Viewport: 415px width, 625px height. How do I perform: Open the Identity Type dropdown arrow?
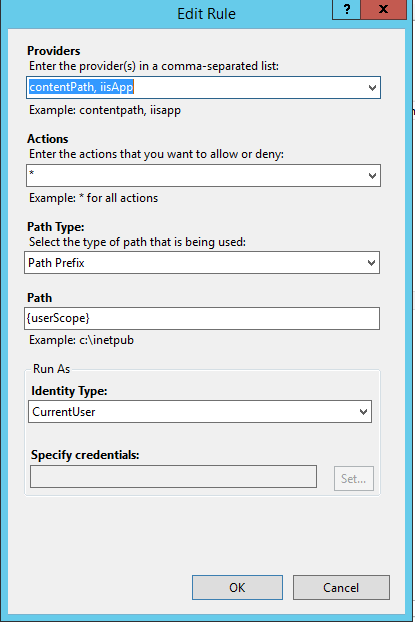[x=363, y=412]
